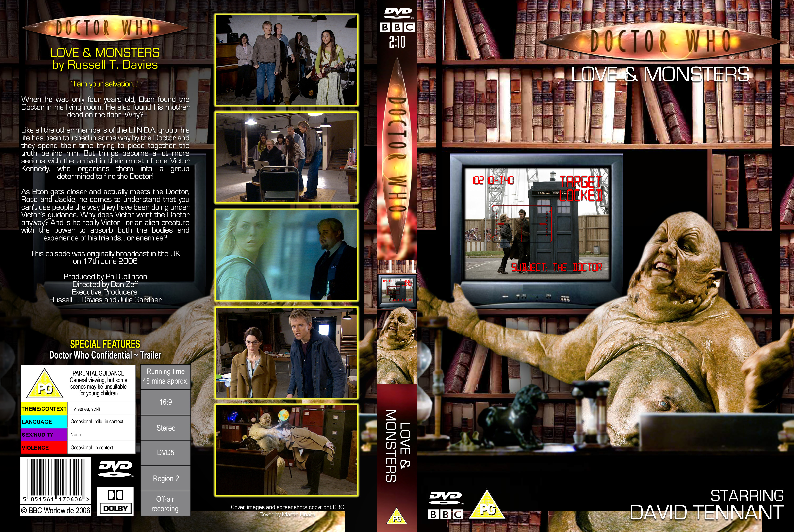Image resolution: width=794 pixels, height=532 pixels.
Task: Click the 'Off-air recording' box
Action: point(165,504)
